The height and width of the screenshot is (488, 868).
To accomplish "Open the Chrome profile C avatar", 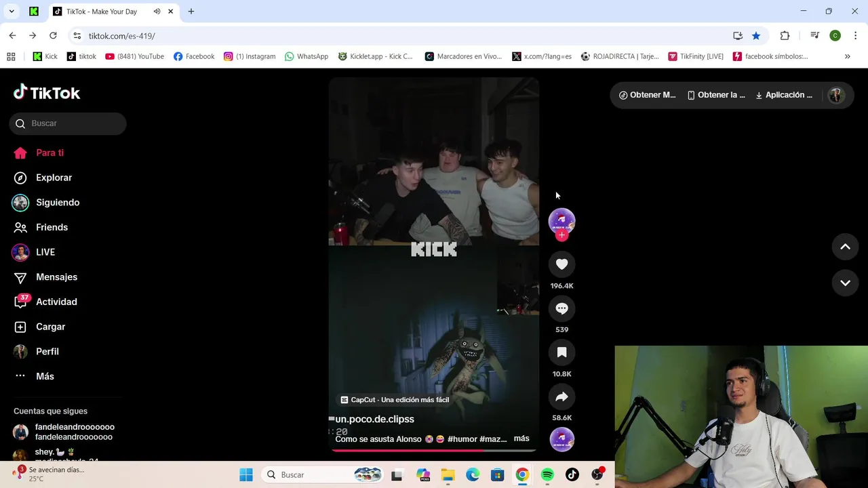I will pyautogui.click(x=835, y=36).
